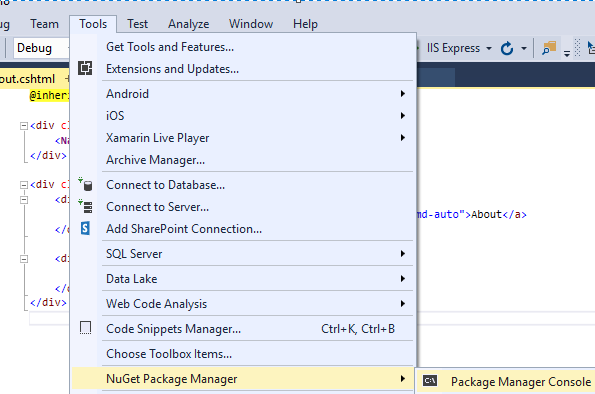Click the Package Manager Console icon
This screenshot has width=595, height=394.
click(x=430, y=381)
